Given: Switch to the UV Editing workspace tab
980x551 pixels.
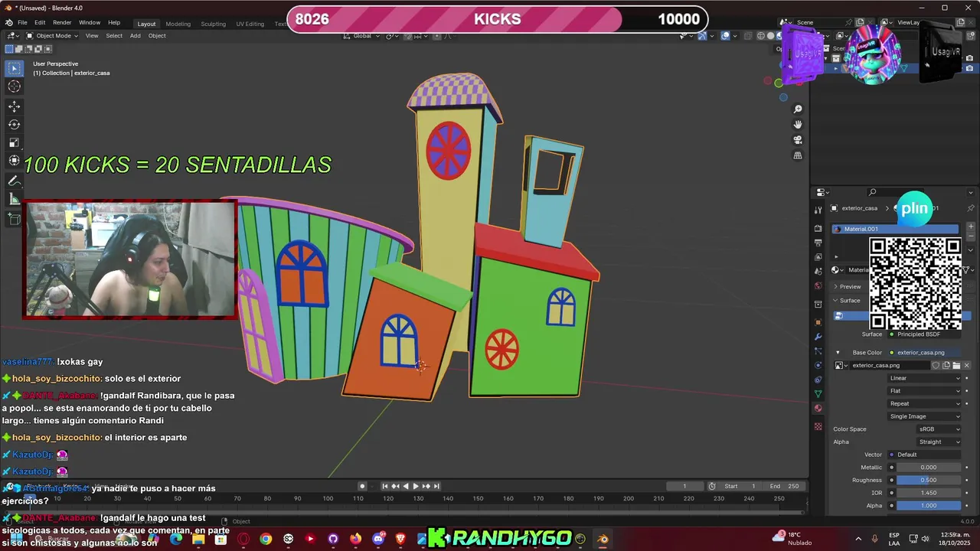Looking at the screenshot, I should 250,24.
